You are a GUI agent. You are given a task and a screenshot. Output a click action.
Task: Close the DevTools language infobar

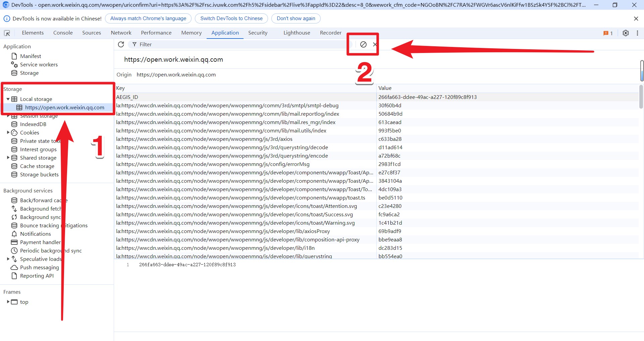pyautogui.click(x=636, y=18)
